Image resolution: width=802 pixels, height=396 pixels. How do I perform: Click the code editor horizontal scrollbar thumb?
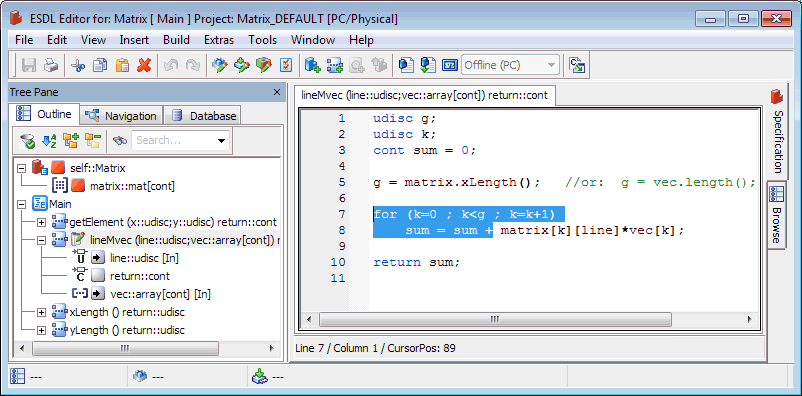pos(495,319)
